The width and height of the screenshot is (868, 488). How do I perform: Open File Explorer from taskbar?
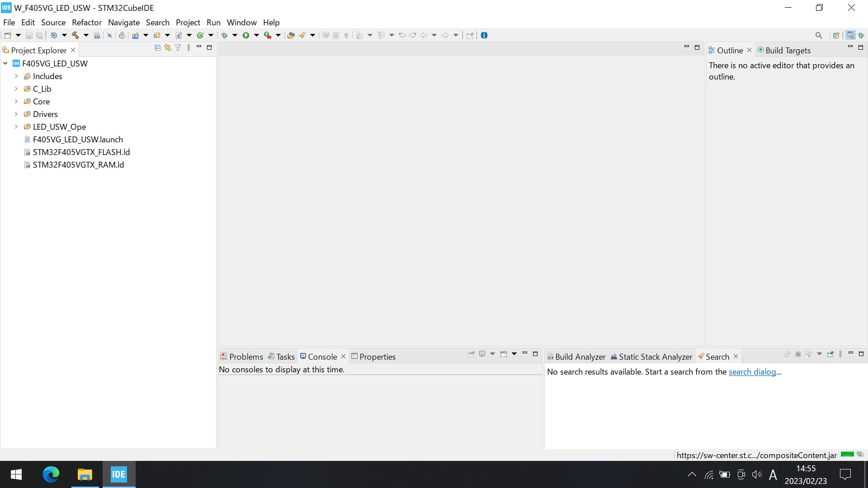(x=85, y=474)
